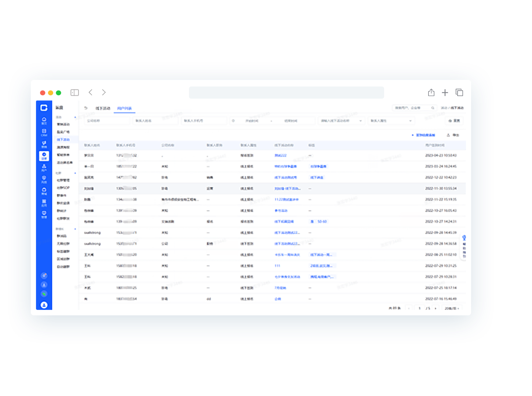Click the 线下活动 breadcrumb at the top right
This screenshot has width=532, height=396.
(x=457, y=108)
